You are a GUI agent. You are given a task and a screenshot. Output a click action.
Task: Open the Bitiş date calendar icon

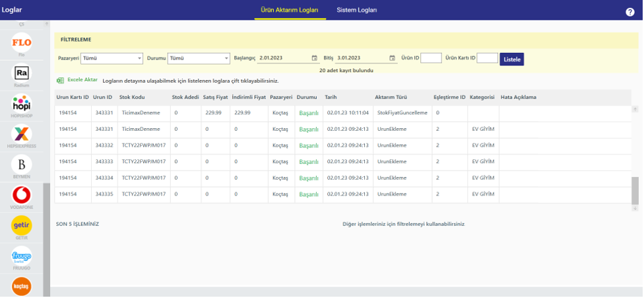pos(392,58)
